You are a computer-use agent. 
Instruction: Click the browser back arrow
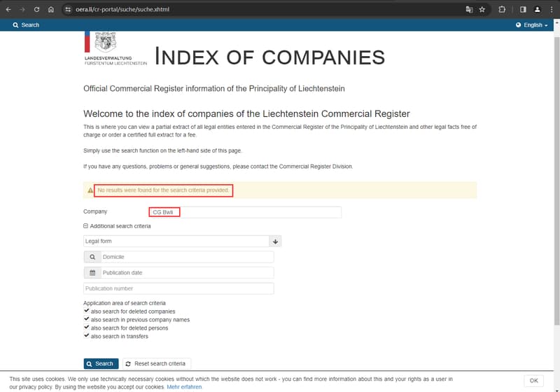click(x=8, y=10)
